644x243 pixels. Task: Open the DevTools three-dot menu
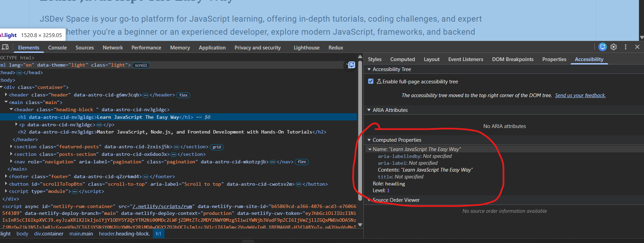(625, 47)
